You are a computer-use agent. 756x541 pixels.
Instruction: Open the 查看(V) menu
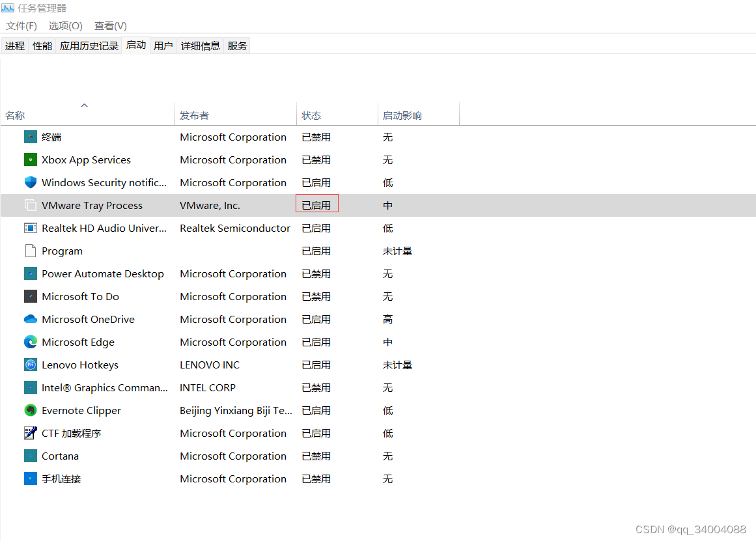(111, 26)
